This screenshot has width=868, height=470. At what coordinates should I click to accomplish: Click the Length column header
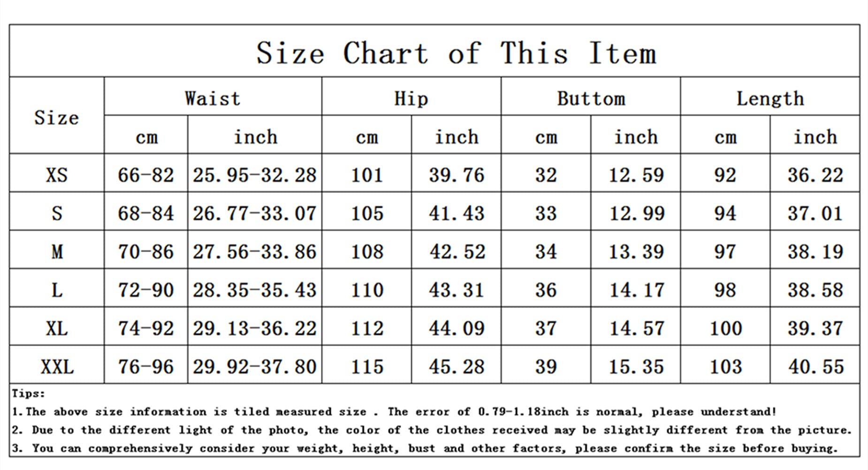[770, 99]
